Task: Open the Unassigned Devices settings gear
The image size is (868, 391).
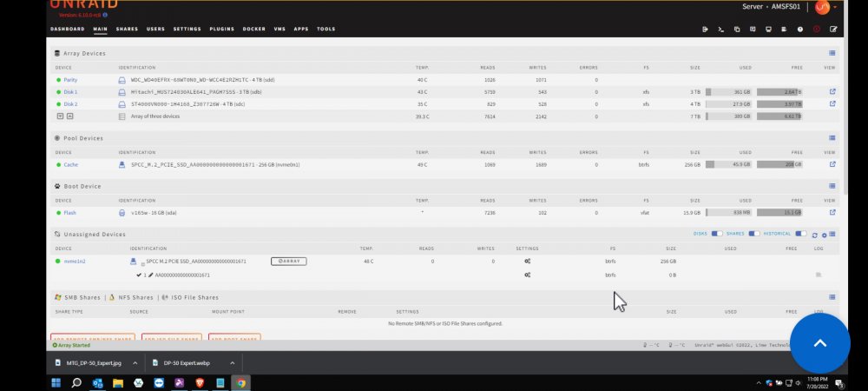Action: pos(825,235)
